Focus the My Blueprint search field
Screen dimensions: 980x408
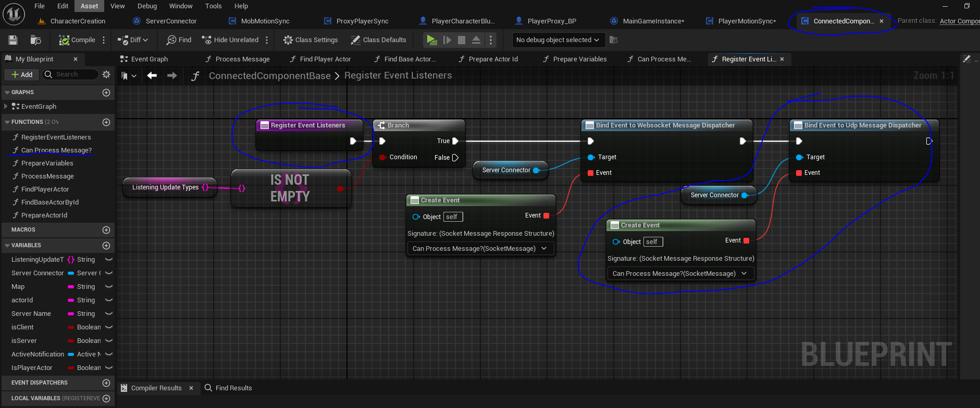[70, 74]
